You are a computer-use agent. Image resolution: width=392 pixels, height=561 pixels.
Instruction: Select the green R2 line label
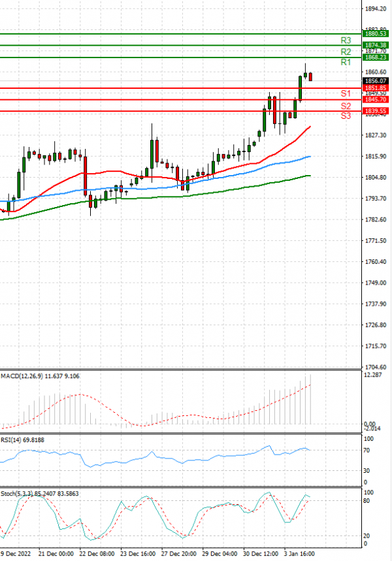point(346,52)
